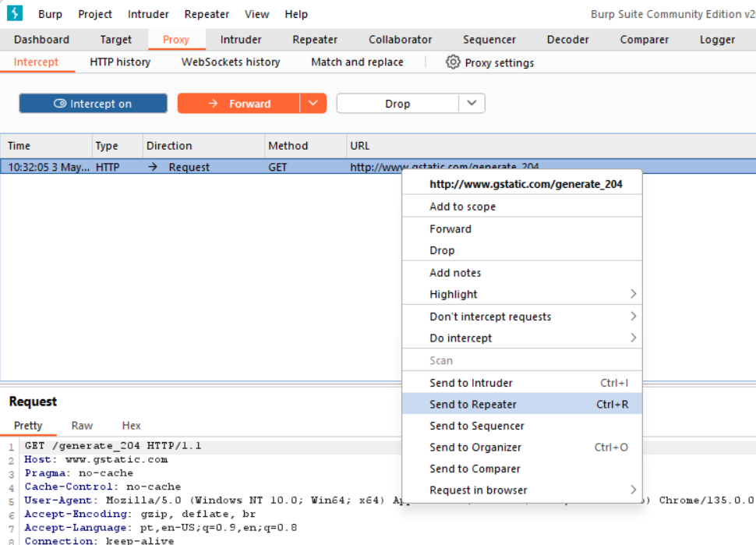Viewport: 756px width, 545px height.
Task: Click the Forward request button
Action: (238, 104)
